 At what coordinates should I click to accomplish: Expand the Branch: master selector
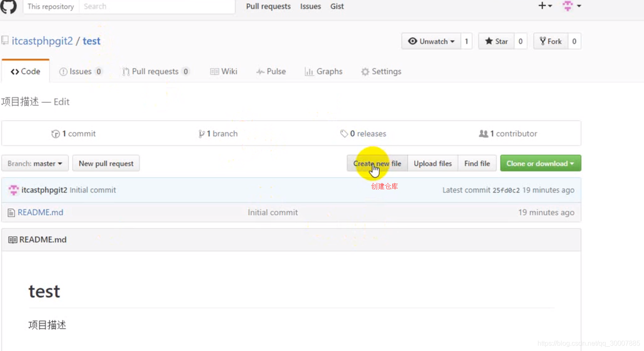pyautogui.click(x=35, y=163)
